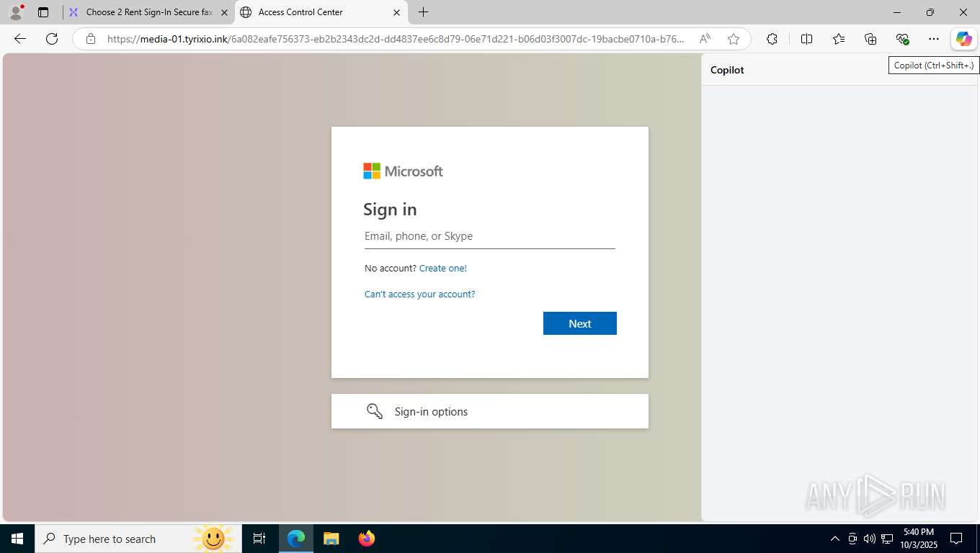Viewport: 980px width, 553px height.
Task: Open the tab actions menu icon
Action: pos(43,12)
